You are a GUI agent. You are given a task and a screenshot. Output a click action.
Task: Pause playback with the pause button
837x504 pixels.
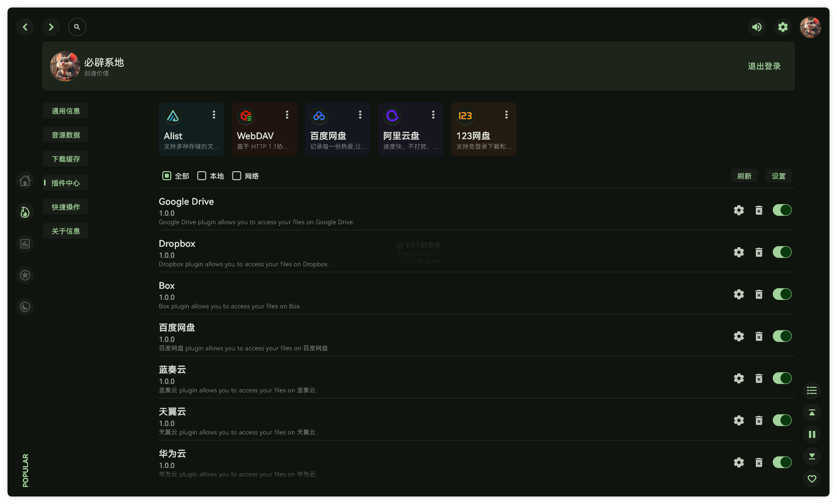[812, 434]
